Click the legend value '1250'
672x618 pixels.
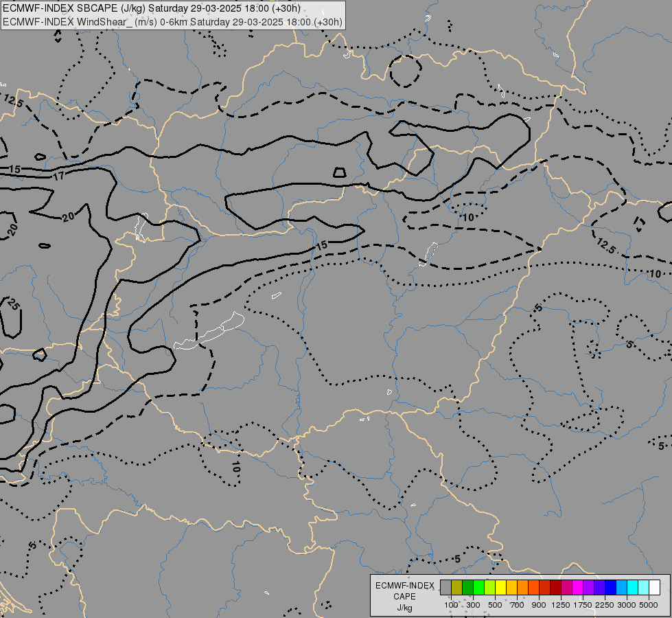click(x=561, y=605)
